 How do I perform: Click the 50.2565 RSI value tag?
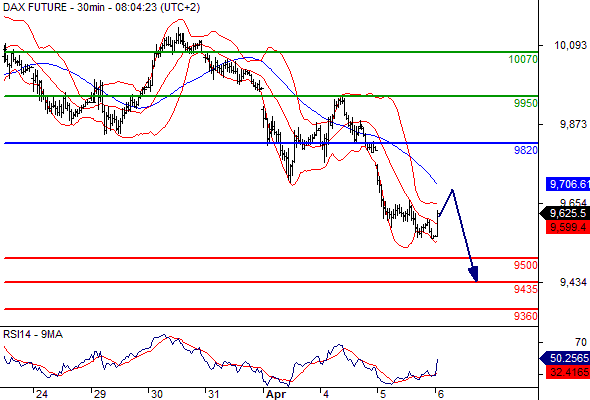[565, 358]
